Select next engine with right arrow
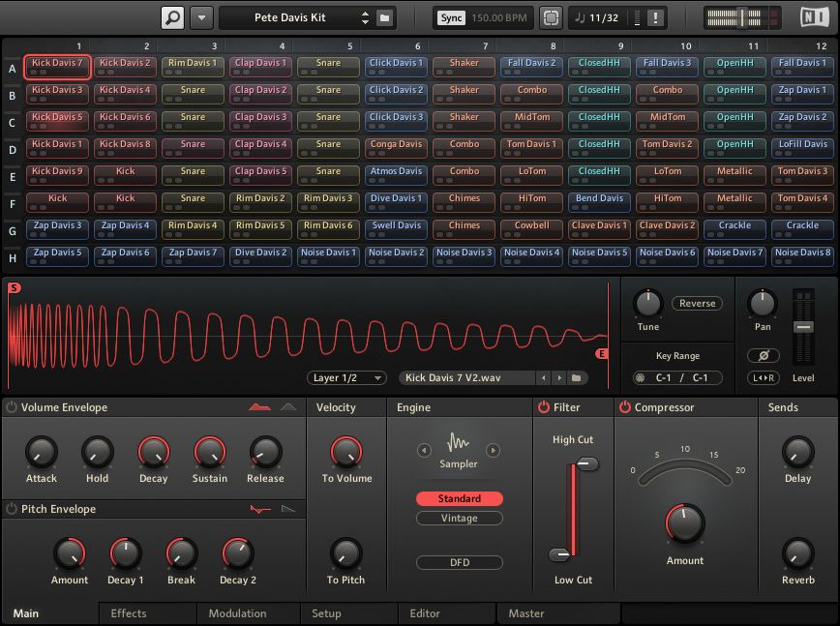The width and height of the screenshot is (840, 626). pos(493,450)
